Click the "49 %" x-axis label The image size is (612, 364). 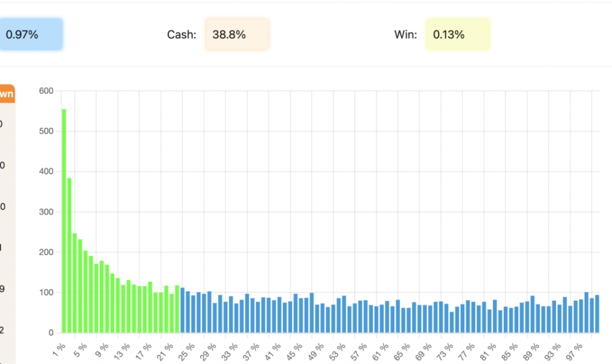pos(317,347)
